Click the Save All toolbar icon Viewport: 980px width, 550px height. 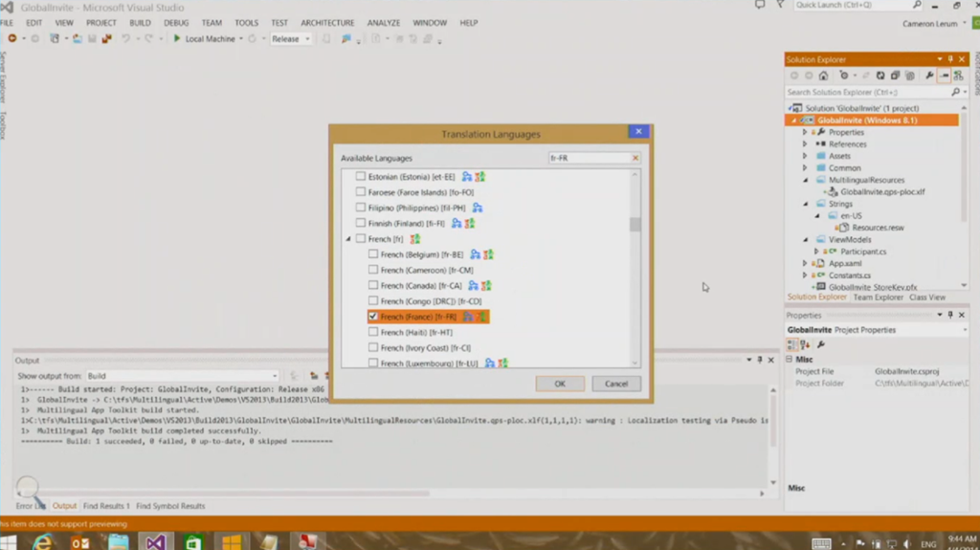pyautogui.click(x=107, y=39)
